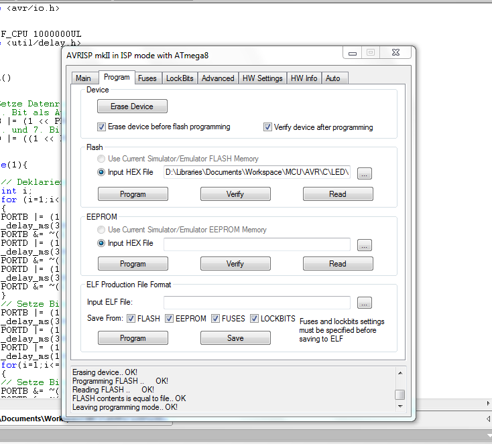The width and height of the screenshot is (492, 448).
Task: Select the Program tab
Action: (117, 78)
